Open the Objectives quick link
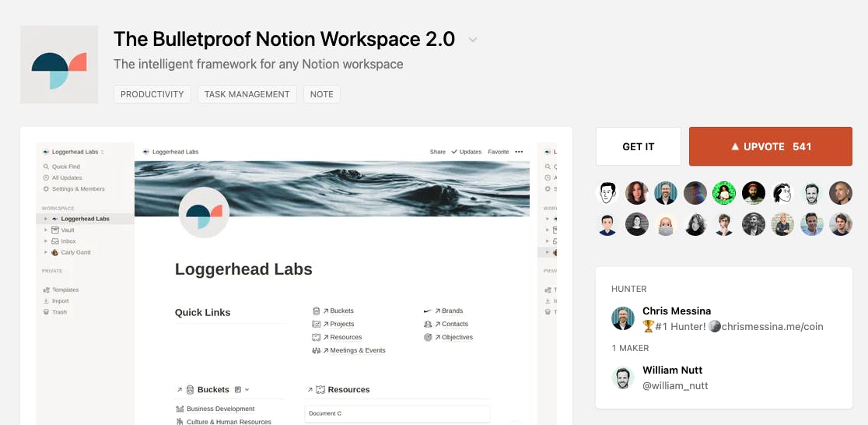 (x=449, y=338)
